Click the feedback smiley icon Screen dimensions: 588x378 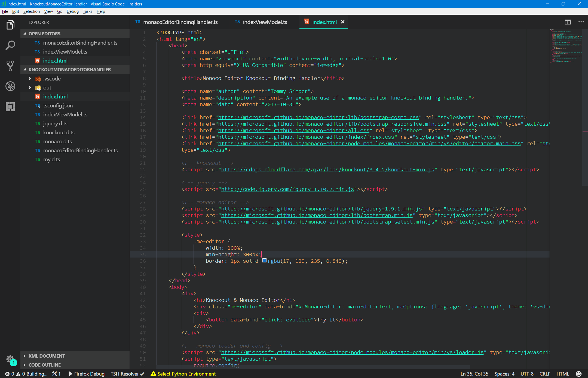579,374
